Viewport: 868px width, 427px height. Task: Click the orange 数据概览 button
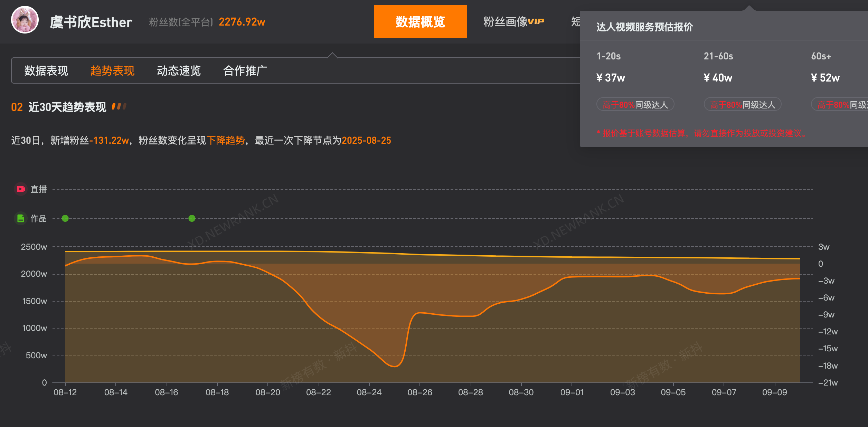coord(420,21)
